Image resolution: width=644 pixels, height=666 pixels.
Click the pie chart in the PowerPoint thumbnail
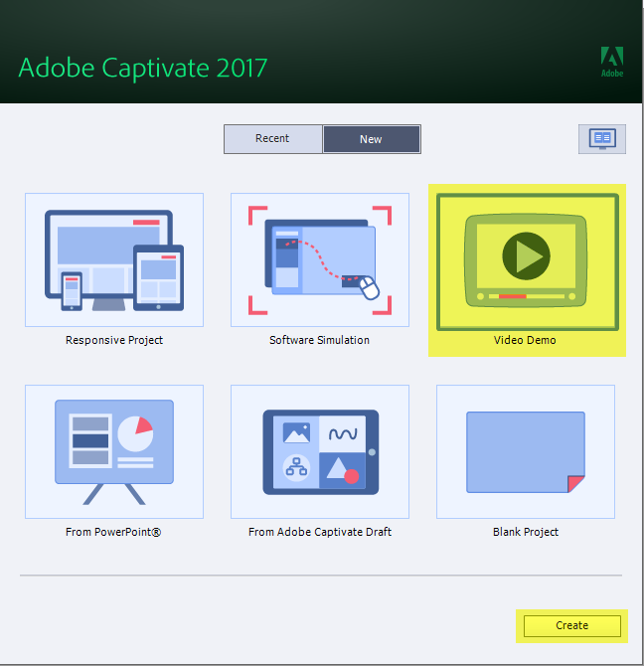[135, 433]
